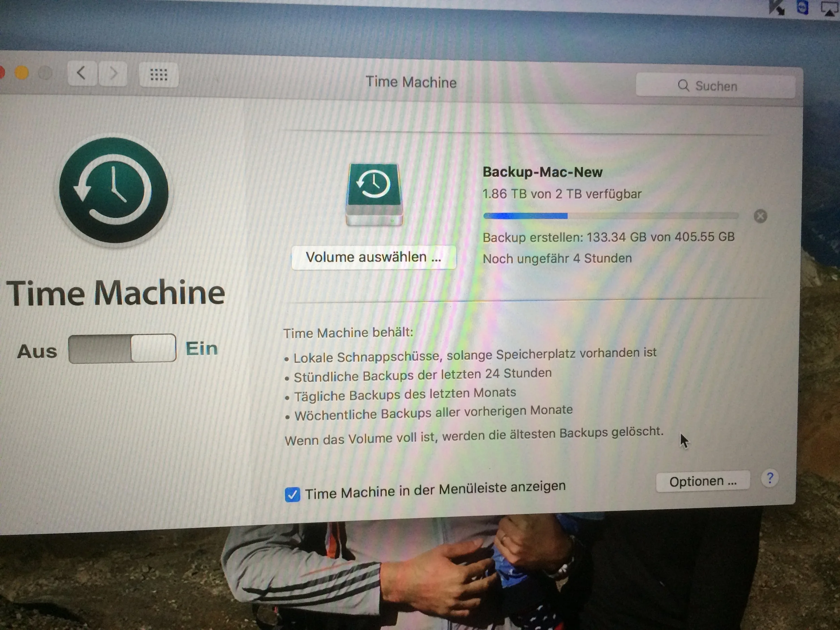Open the AirPlay display menu bar icon
Image resolution: width=840 pixels, height=630 pixels.
pos(830,9)
